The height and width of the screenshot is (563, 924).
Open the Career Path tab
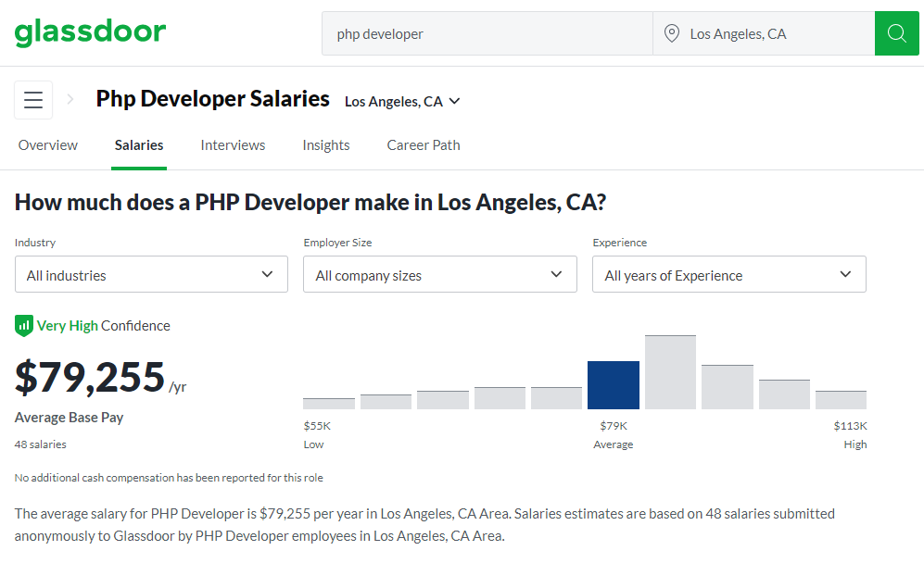(424, 145)
